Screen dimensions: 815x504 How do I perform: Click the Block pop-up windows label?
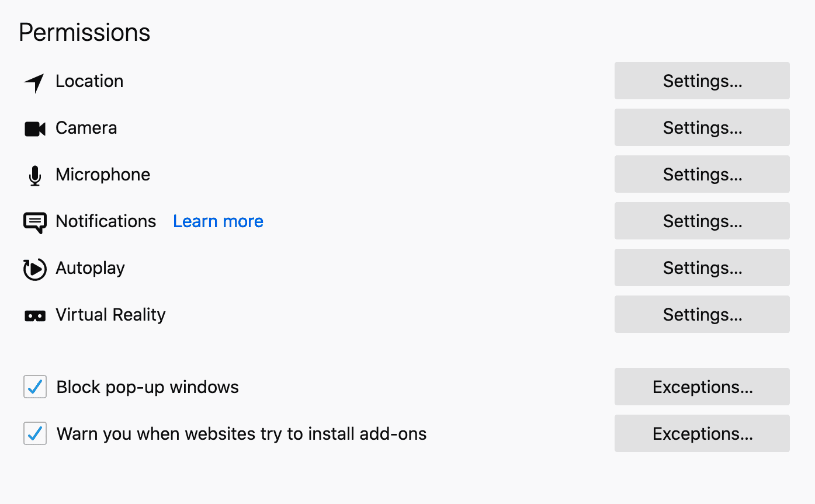click(148, 387)
